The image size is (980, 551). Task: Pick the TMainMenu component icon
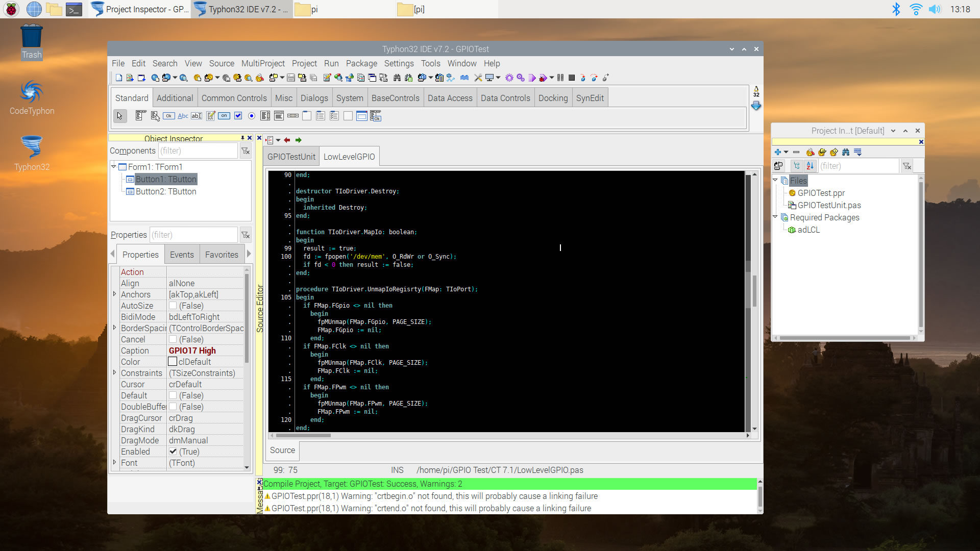141,116
